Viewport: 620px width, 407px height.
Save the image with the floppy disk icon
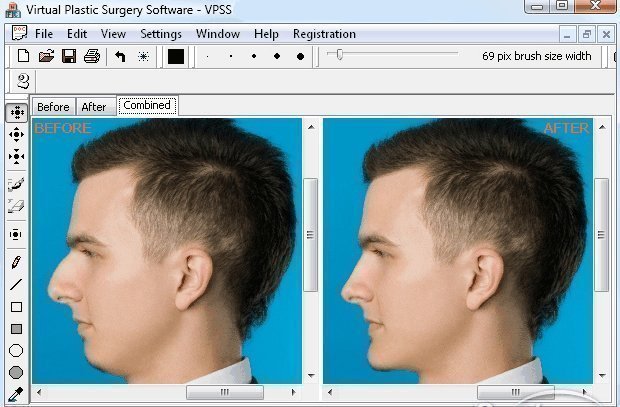[69, 56]
